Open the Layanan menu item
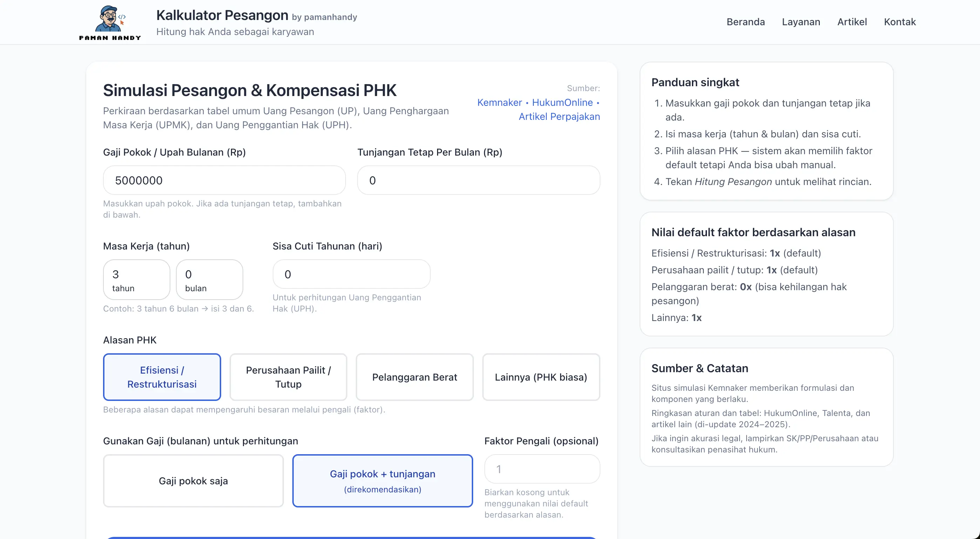Image resolution: width=980 pixels, height=539 pixels. (801, 22)
